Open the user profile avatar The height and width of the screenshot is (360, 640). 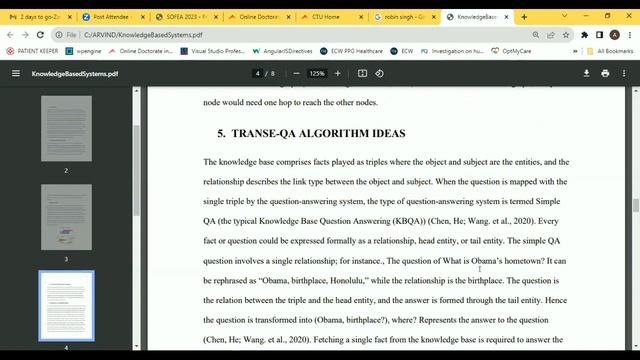coord(615,35)
